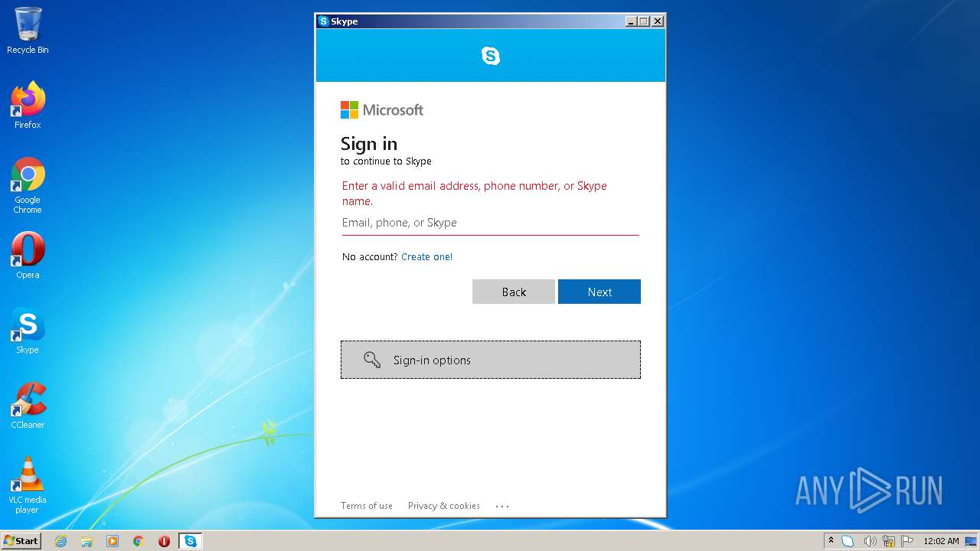Click the Email, phone, or Skype field

tap(490, 223)
